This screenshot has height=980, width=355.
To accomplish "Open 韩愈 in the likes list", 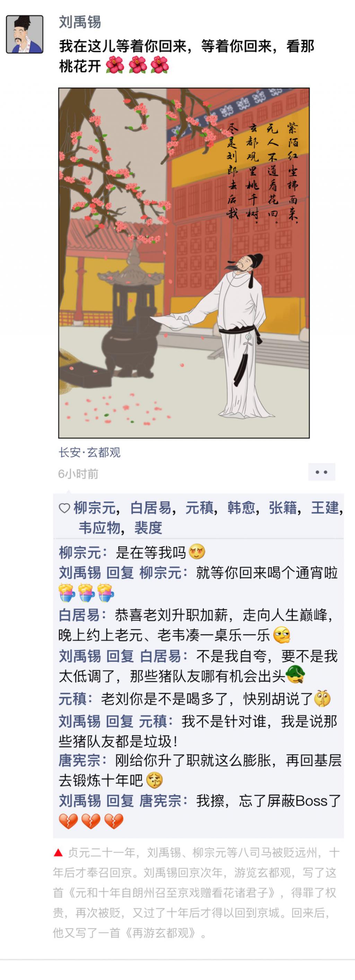I will click(x=241, y=508).
